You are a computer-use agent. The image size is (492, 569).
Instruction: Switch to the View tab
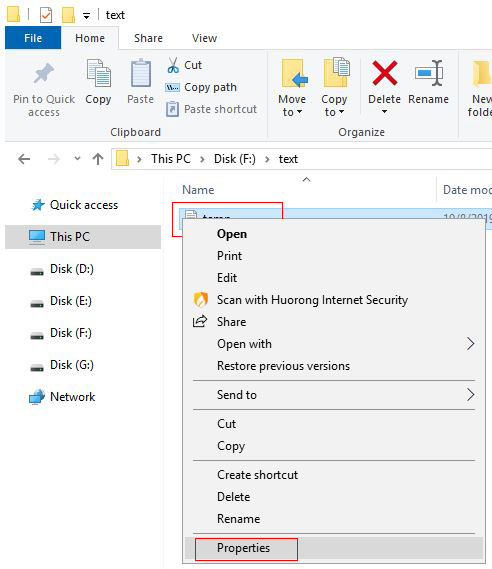point(204,38)
